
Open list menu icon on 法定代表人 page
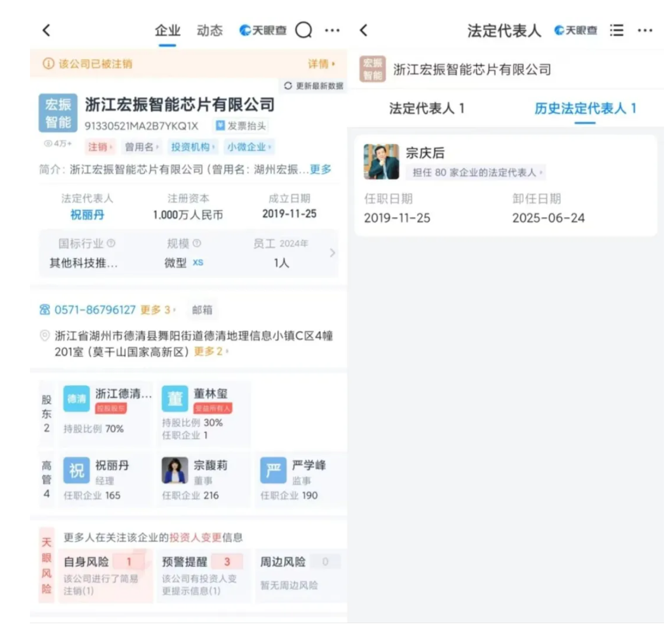point(617,30)
